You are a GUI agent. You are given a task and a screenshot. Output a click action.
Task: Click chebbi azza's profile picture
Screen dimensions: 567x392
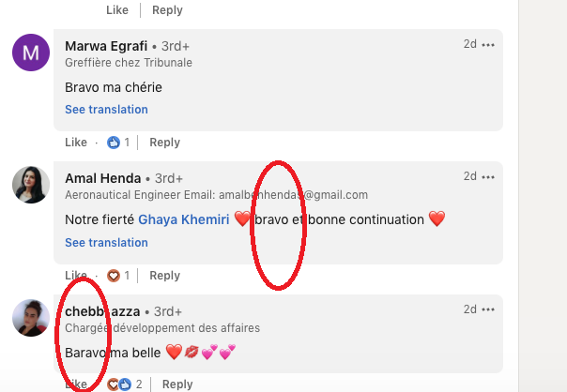(31, 319)
